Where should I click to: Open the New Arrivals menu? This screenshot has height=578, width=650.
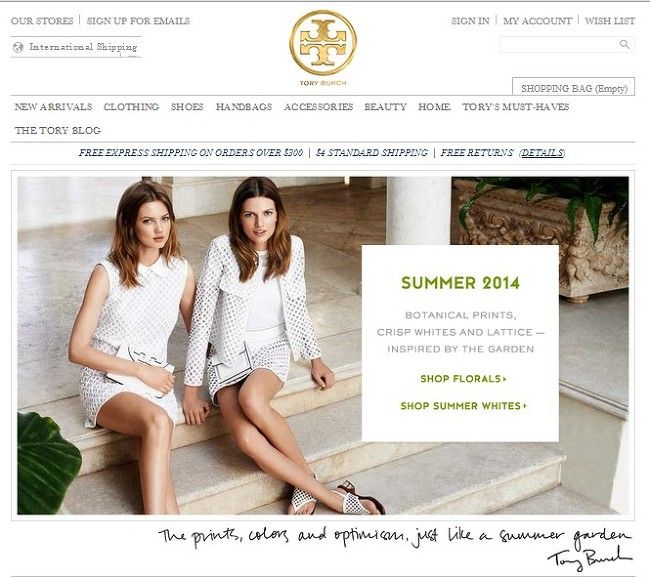point(53,107)
